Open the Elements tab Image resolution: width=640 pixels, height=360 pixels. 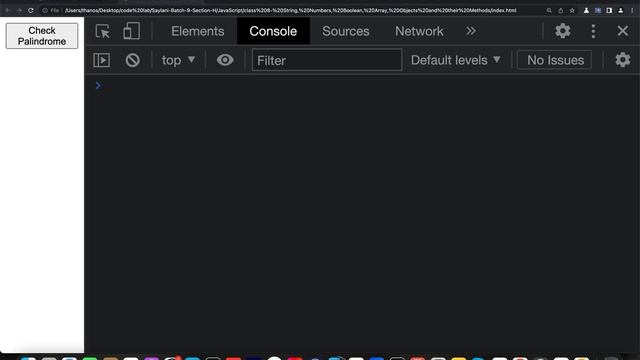click(x=198, y=31)
